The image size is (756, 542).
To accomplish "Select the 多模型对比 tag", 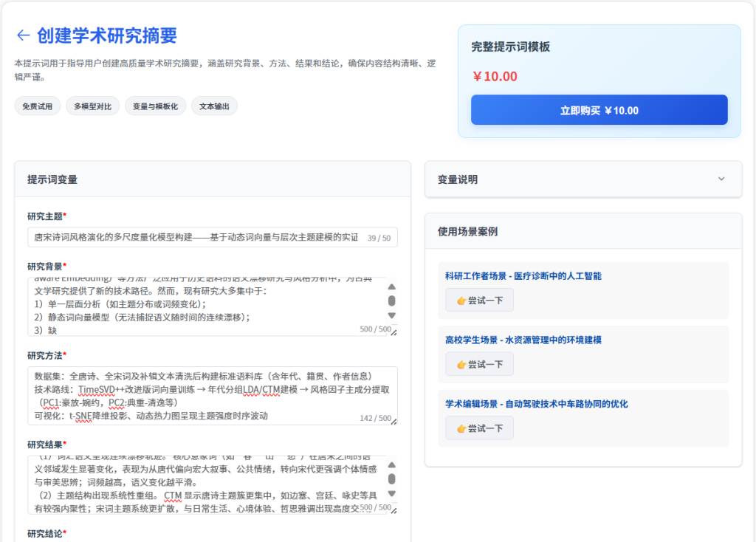I will (x=92, y=106).
